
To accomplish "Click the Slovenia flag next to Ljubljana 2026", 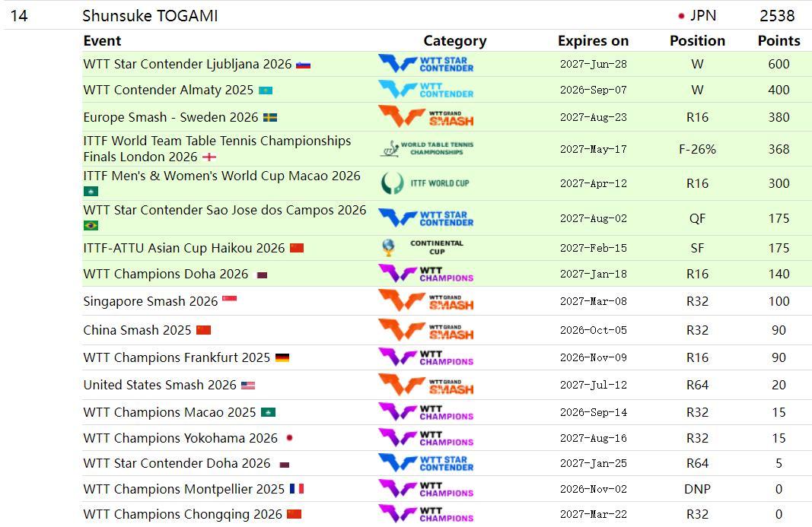I will pos(303,65).
